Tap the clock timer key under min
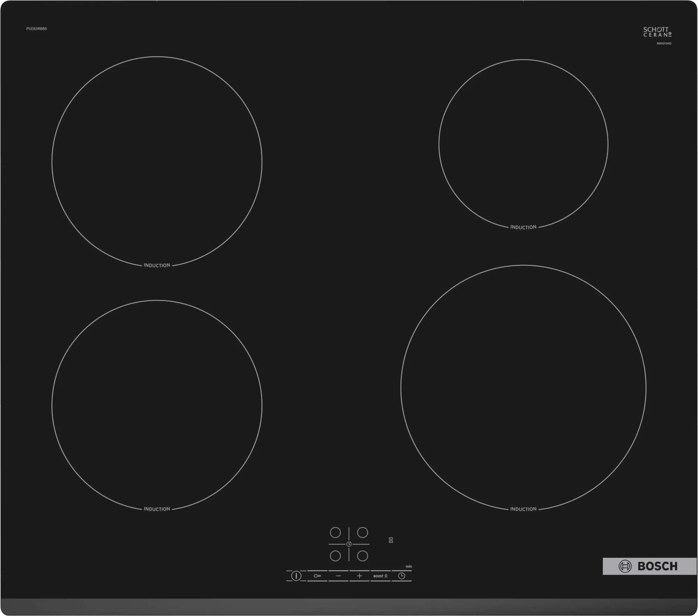The height and width of the screenshot is (616, 698). pos(401,576)
